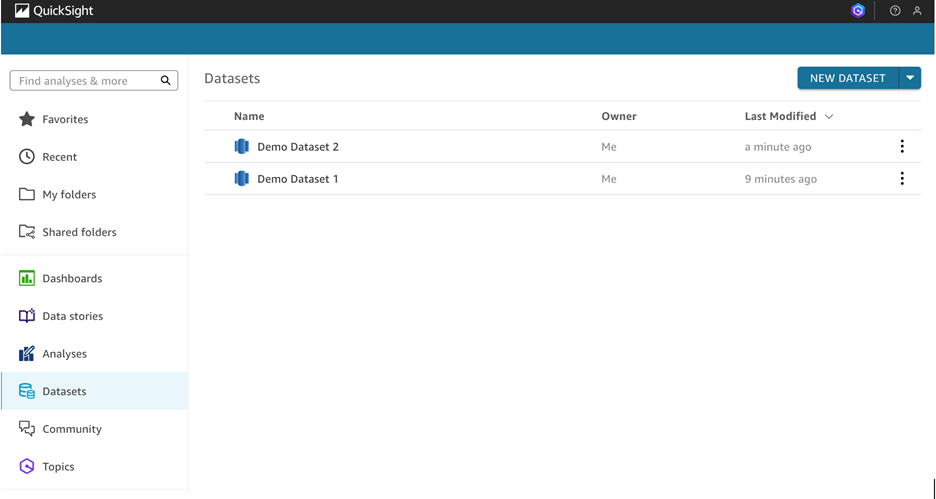Click the Dashboards chart icon

pos(27,278)
